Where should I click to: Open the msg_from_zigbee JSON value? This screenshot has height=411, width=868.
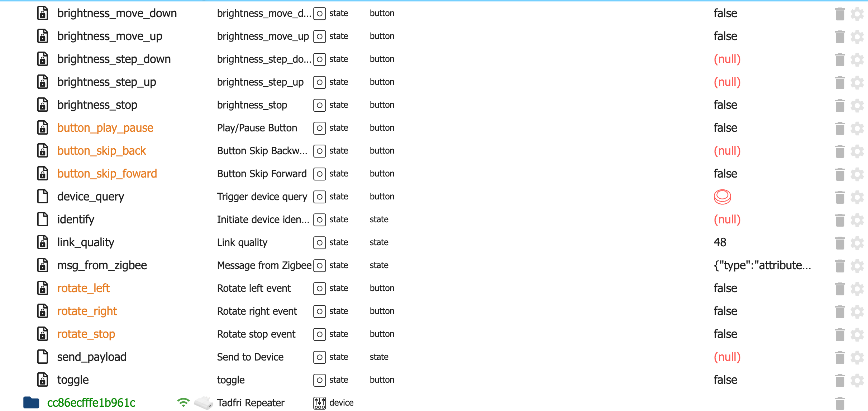tap(762, 265)
